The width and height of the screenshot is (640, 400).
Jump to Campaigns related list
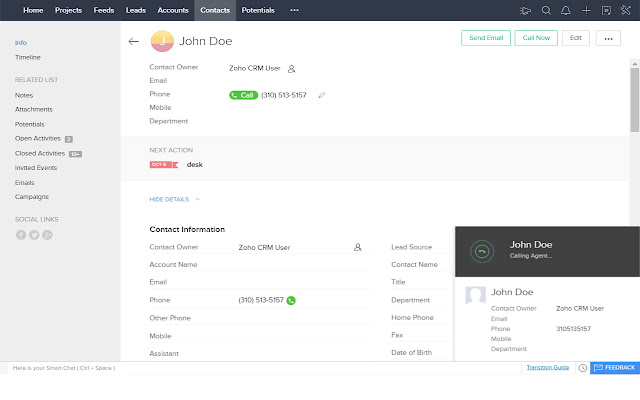tap(32, 197)
